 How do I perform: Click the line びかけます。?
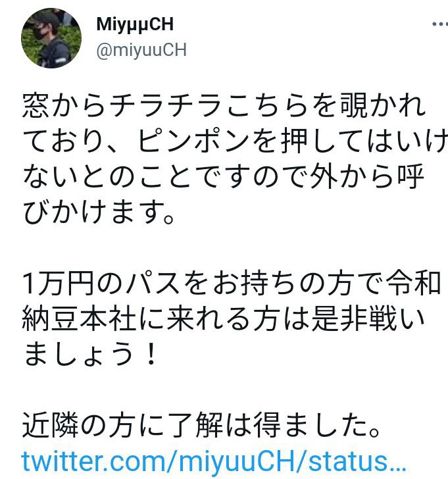pos(99,212)
